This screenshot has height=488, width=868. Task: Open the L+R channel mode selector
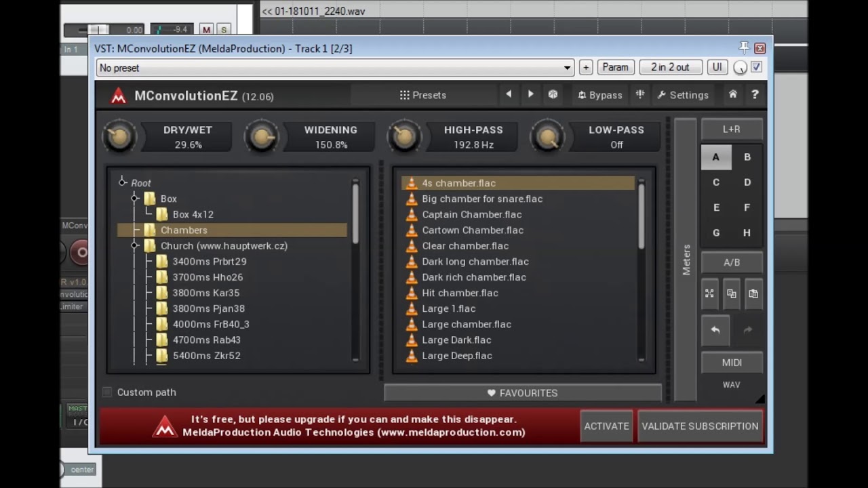tap(732, 129)
